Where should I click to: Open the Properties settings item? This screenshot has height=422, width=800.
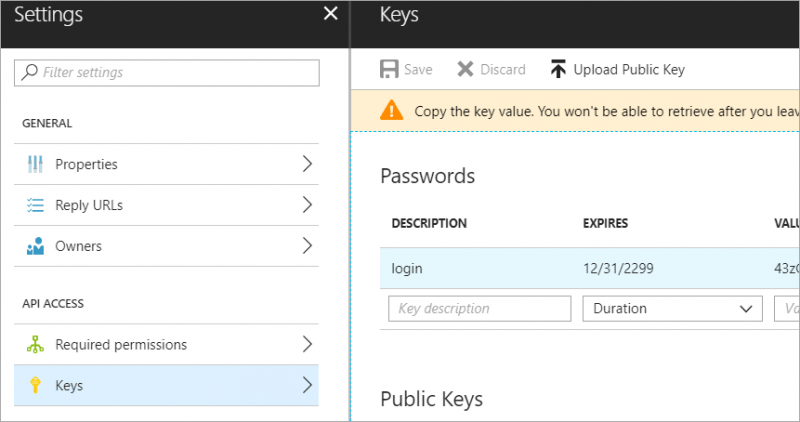pyautogui.click(x=166, y=164)
